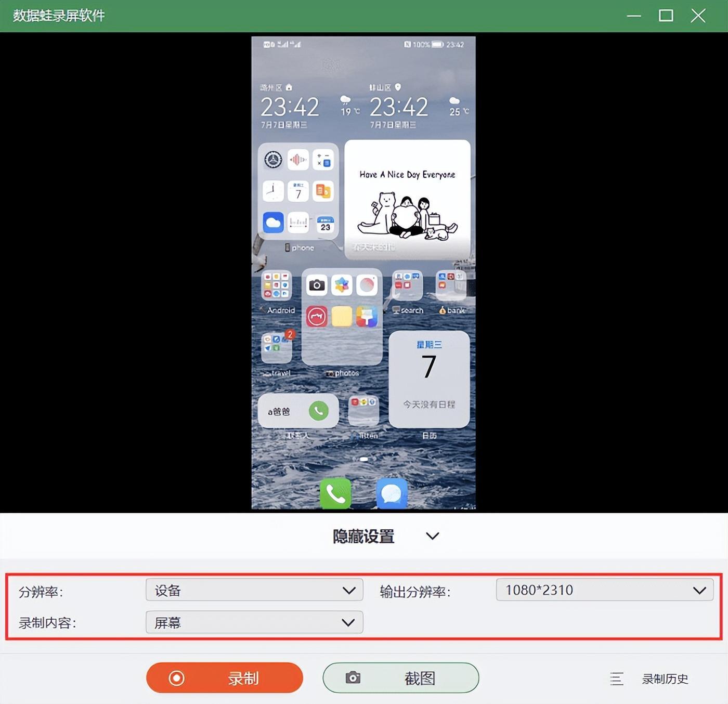The width and height of the screenshot is (728, 704).
Task: Open the search apps folder
Action: (407, 285)
